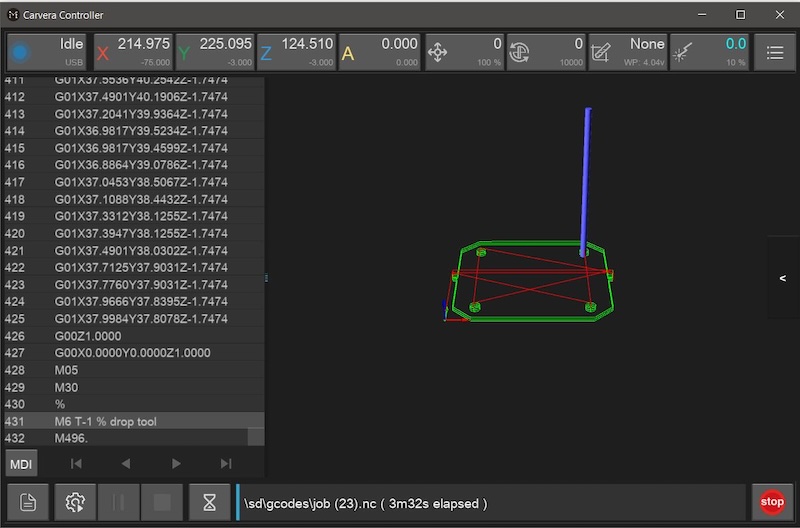Open the feed rate move-arrows panel
The height and width of the screenshot is (528, 800).
(x=464, y=53)
